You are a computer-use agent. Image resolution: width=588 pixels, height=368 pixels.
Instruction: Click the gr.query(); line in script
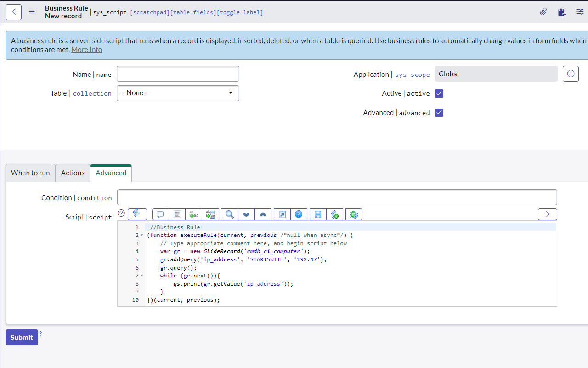click(178, 268)
